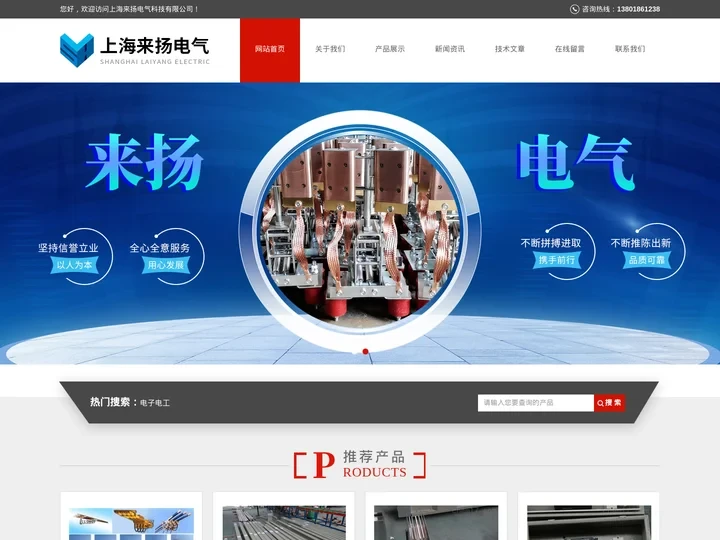Click the 电子电工 hot search link

tap(155, 403)
